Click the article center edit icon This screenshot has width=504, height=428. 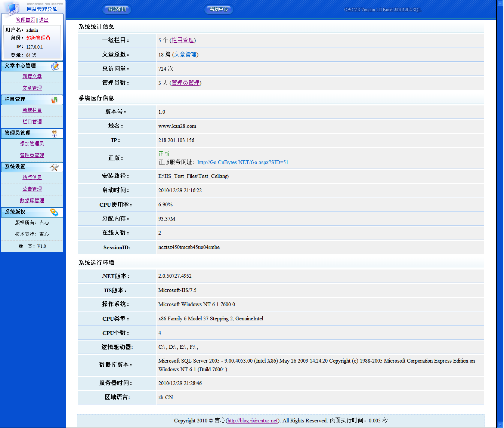(55, 66)
